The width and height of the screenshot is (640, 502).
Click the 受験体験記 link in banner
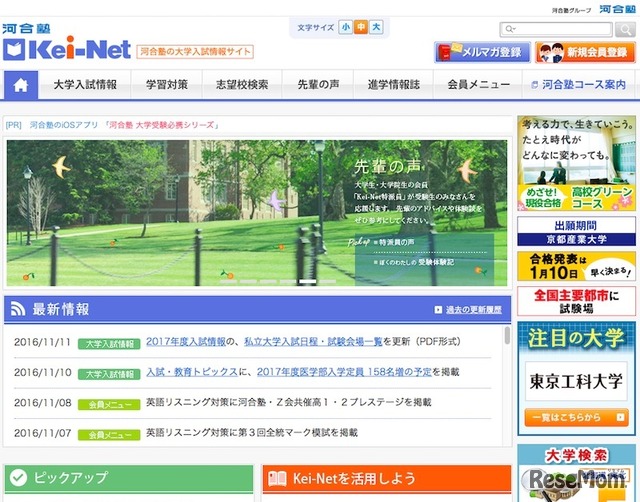436,262
